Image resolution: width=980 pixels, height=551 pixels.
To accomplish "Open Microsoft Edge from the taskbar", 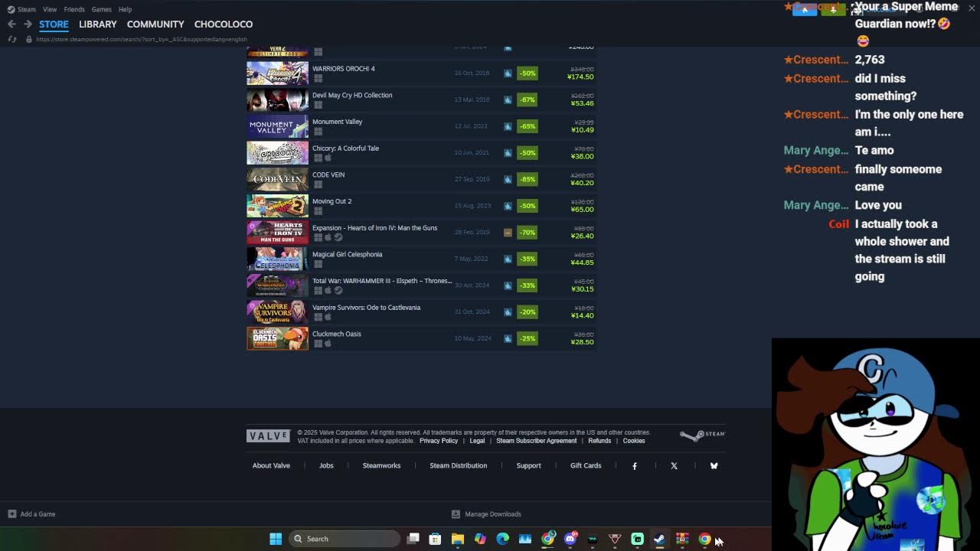I will pos(502,539).
